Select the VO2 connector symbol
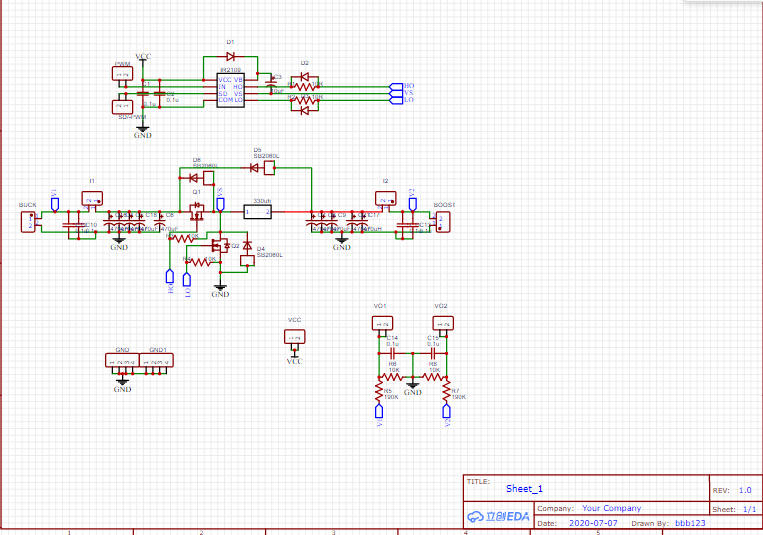The height and width of the screenshot is (535, 763). pos(443,323)
